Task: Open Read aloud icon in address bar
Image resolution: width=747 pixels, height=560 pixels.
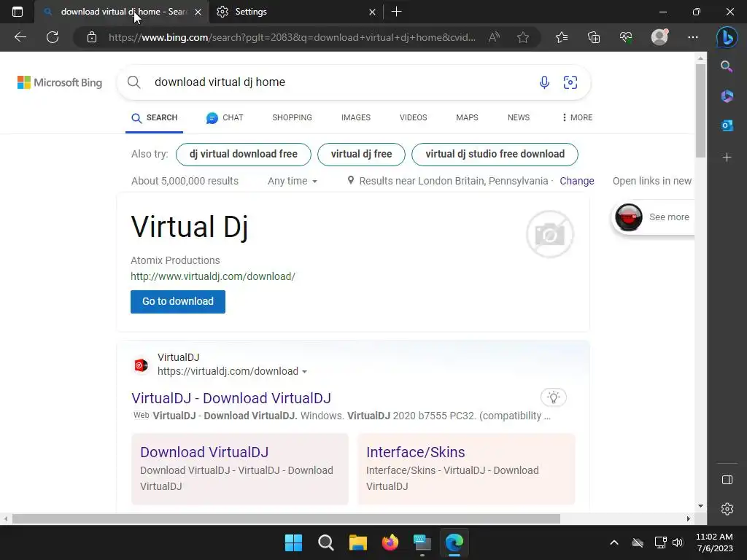Action: click(x=494, y=37)
